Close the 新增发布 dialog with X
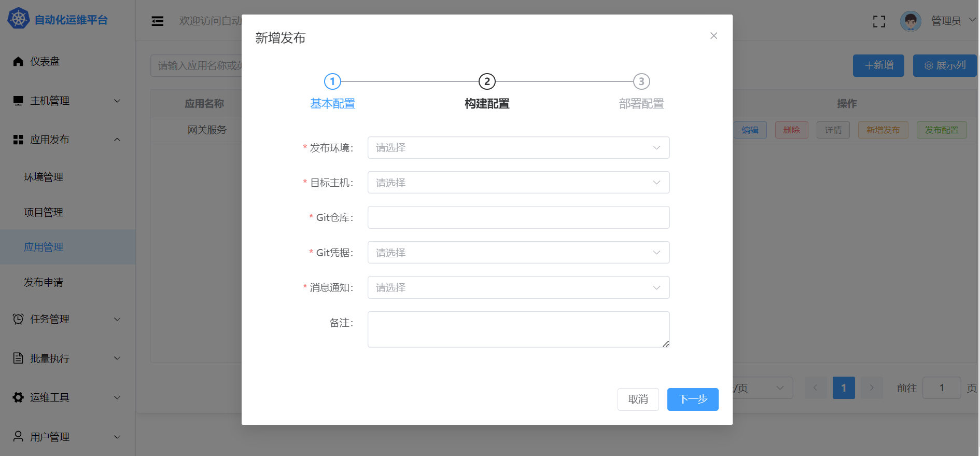The width and height of the screenshot is (980, 456). pyautogui.click(x=713, y=36)
